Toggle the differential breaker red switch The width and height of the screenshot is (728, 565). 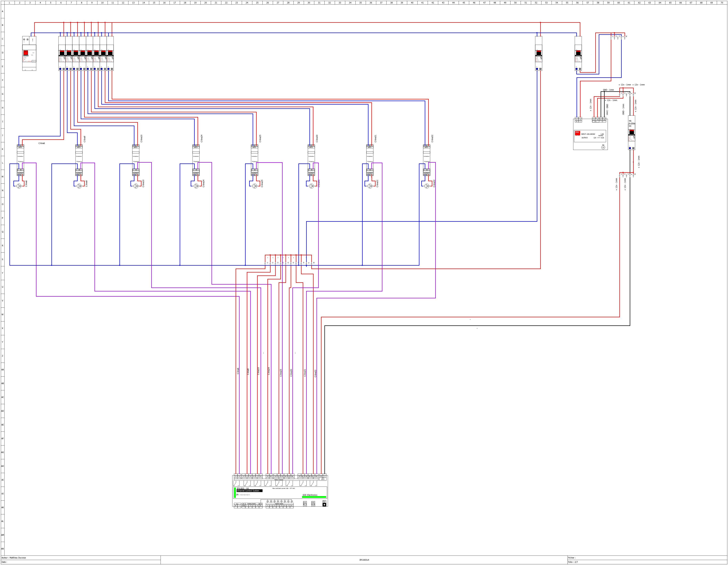click(x=26, y=53)
